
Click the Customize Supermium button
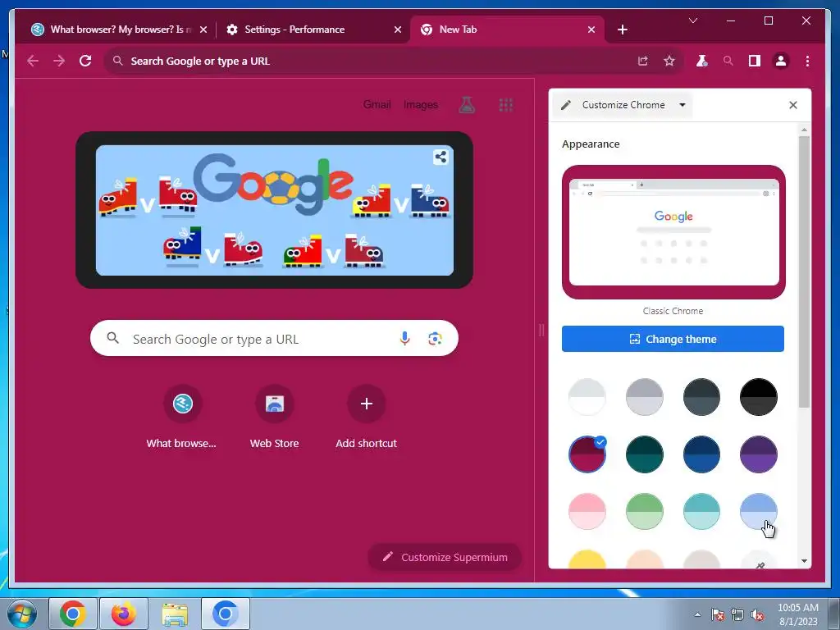pos(445,557)
